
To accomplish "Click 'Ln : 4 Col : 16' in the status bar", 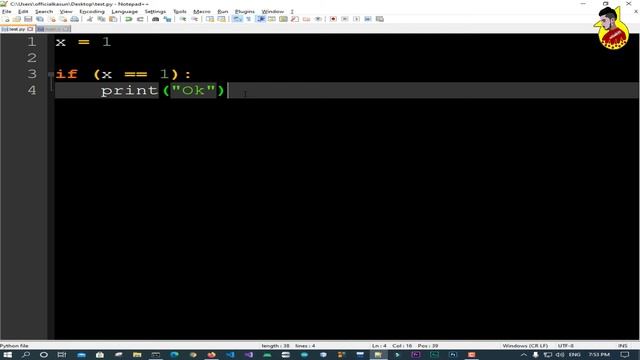I will coord(391,346).
